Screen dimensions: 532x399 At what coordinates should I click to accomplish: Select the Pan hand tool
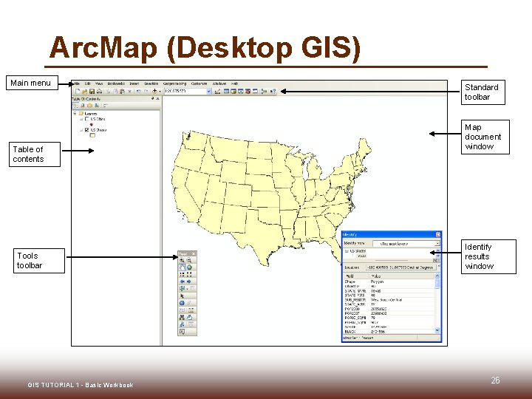pyautogui.click(x=183, y=267)
